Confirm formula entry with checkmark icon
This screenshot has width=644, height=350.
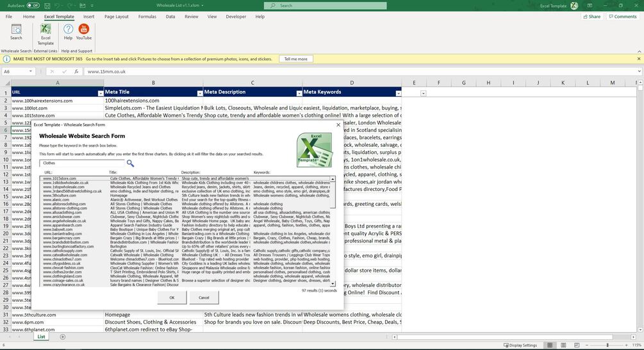click(64, 72)
